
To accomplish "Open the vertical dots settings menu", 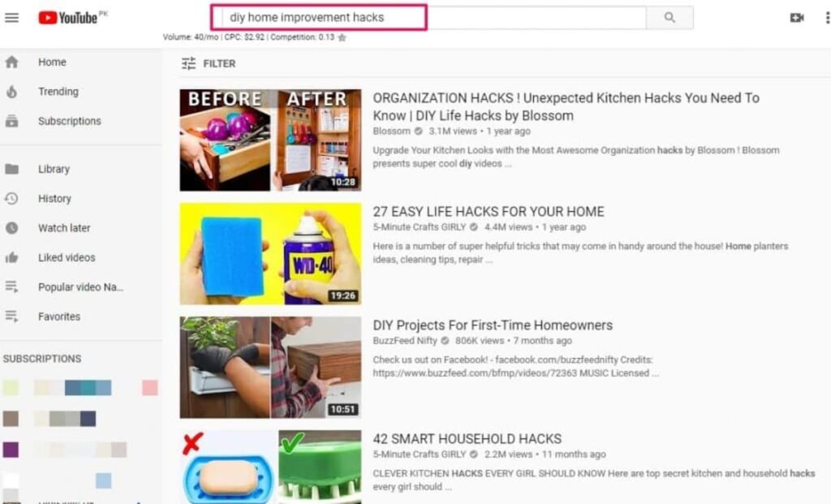I will pos(827,18).
